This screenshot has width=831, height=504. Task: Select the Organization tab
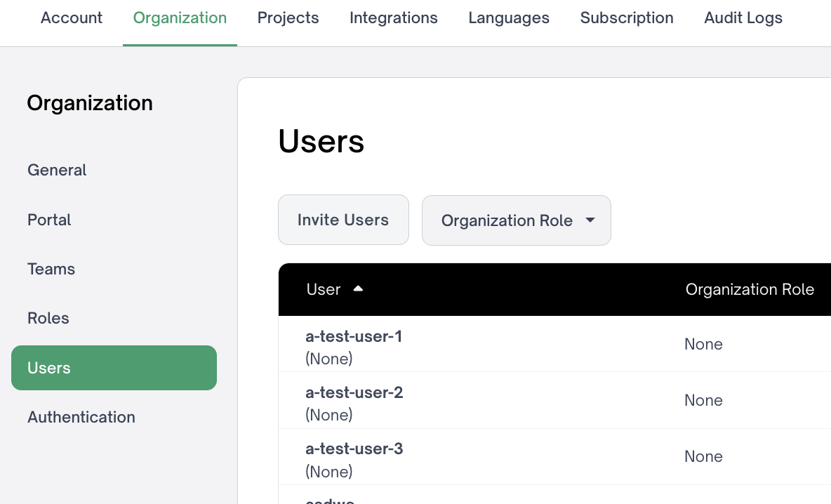180,18
